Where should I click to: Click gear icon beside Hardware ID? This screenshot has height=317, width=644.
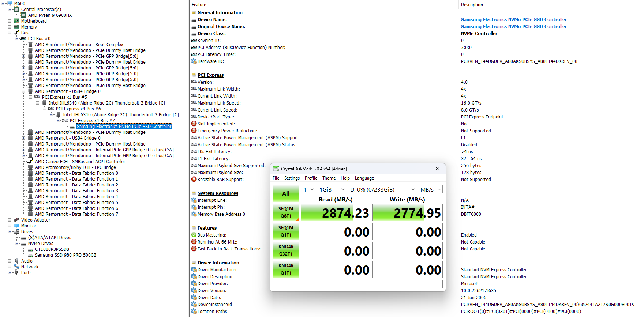[x=194, y=61]
